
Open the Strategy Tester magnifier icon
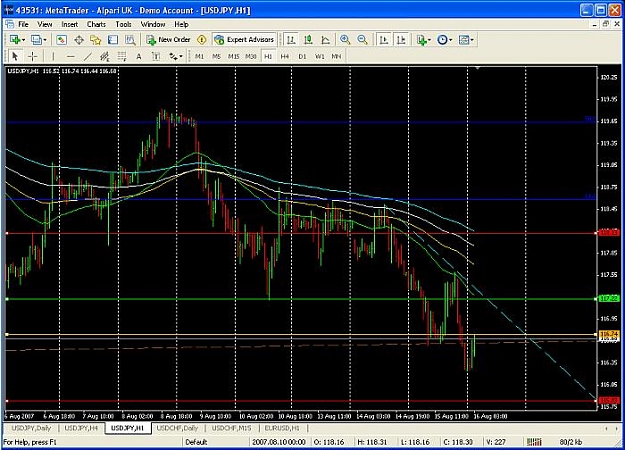(x=130, y=40)
